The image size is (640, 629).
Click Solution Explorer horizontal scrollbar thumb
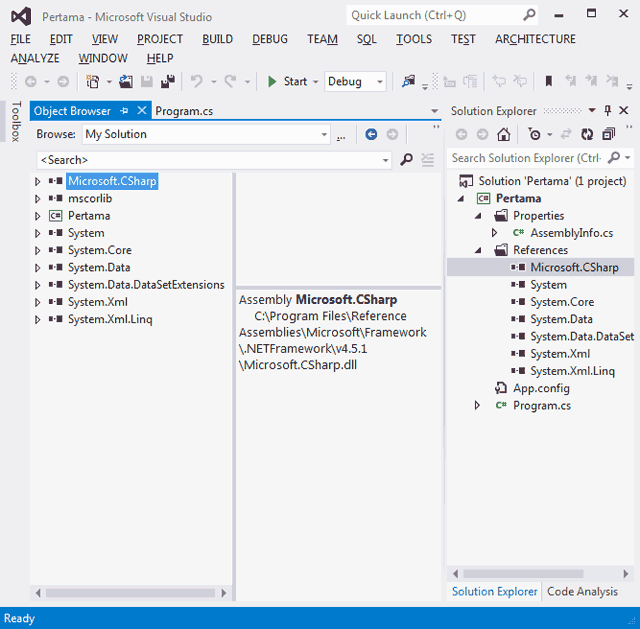(523, 574)
